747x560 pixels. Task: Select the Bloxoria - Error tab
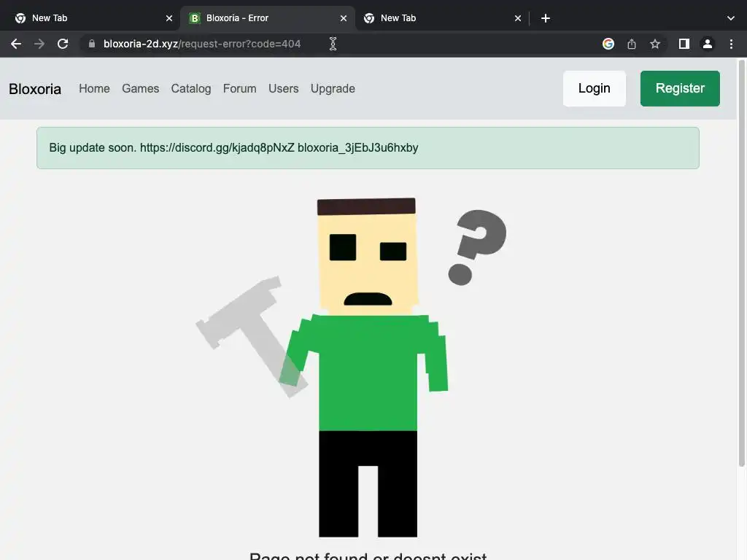[267, 18]
